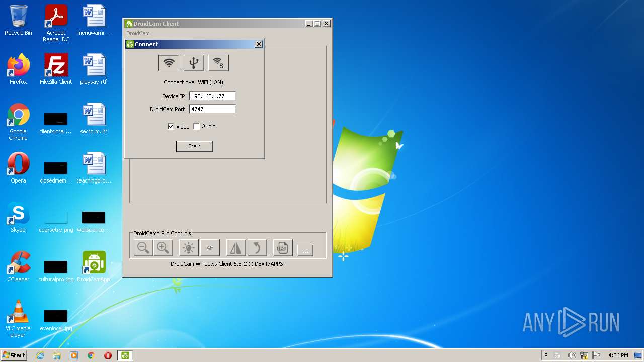
Task: Open Windows Explorer folder on taskbar
Action: point(57,355)
